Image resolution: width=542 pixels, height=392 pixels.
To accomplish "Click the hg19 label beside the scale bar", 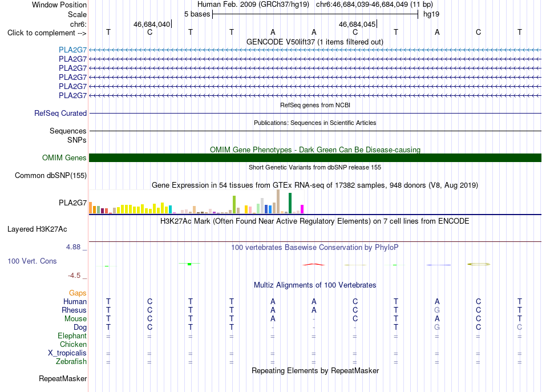I will [x=431, y=14].
